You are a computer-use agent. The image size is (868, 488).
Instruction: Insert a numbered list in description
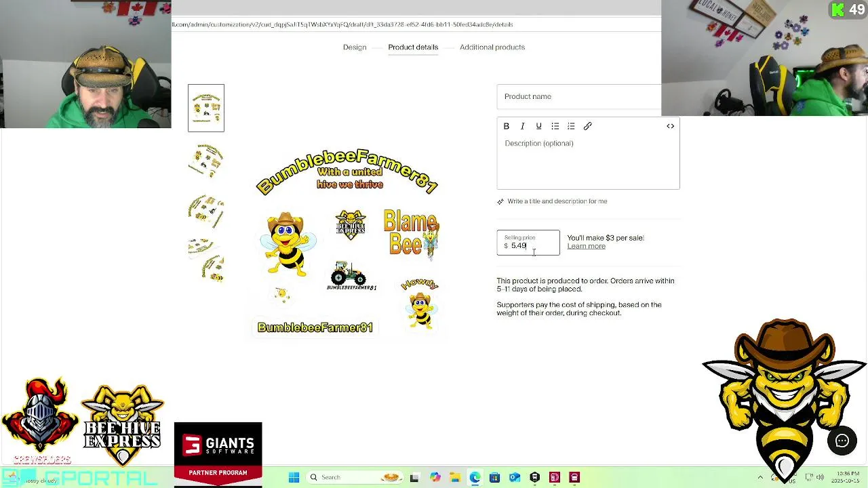tap(571, 126)
